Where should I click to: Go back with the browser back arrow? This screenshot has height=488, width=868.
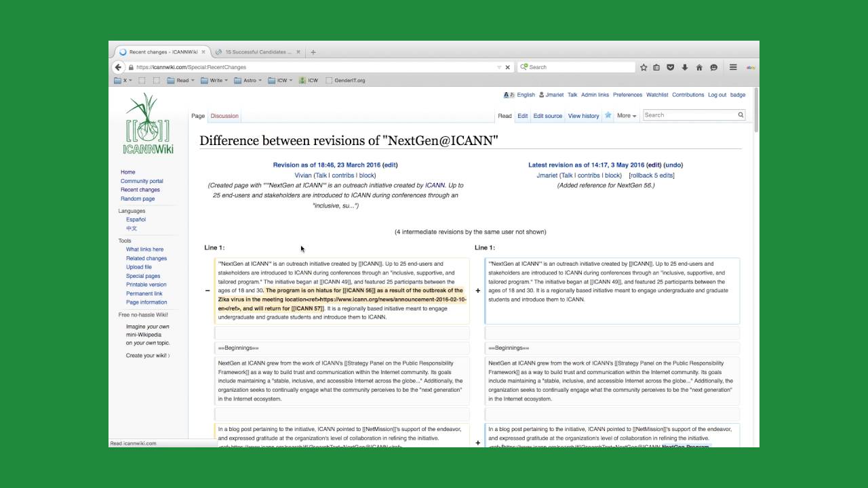point(118,67)
